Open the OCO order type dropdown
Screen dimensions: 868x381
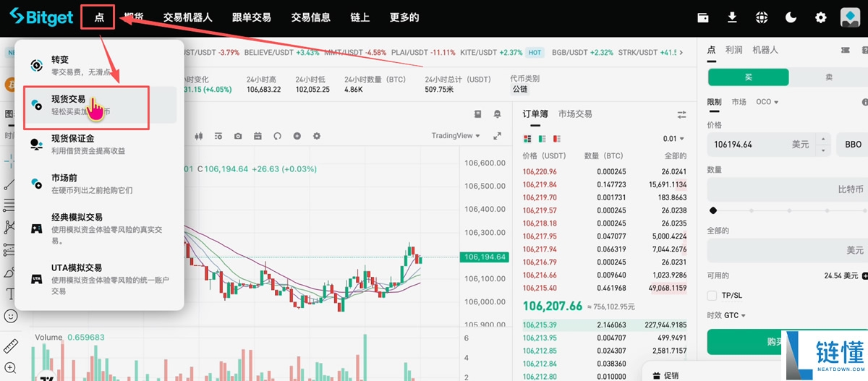(x=767, y=102)
